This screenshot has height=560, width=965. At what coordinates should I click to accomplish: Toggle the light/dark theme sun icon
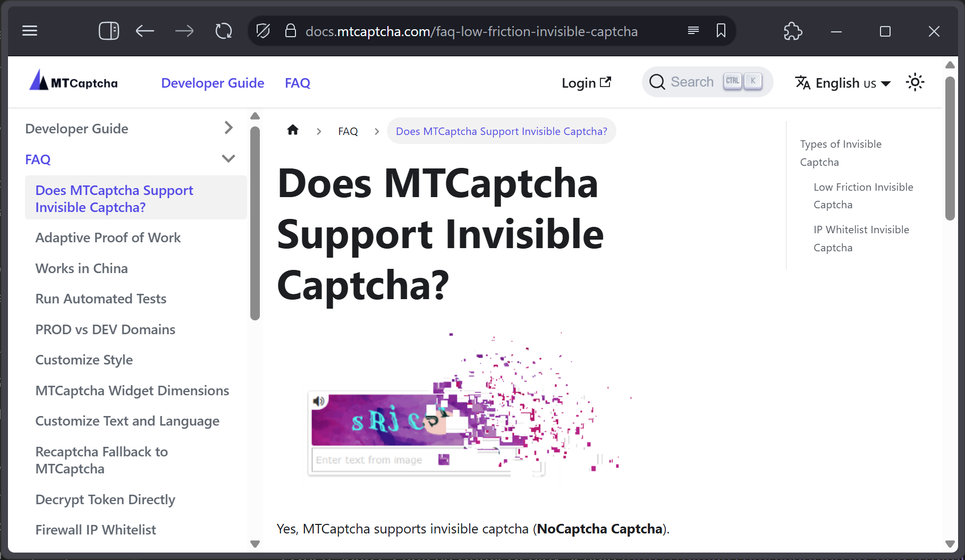915,82
